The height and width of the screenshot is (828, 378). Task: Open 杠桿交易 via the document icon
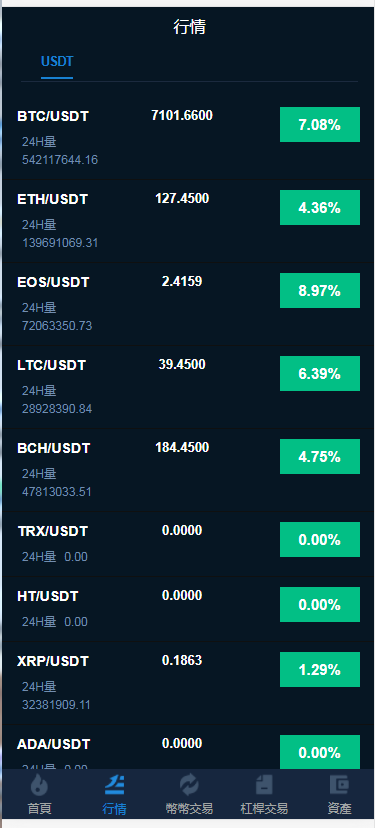264,785
